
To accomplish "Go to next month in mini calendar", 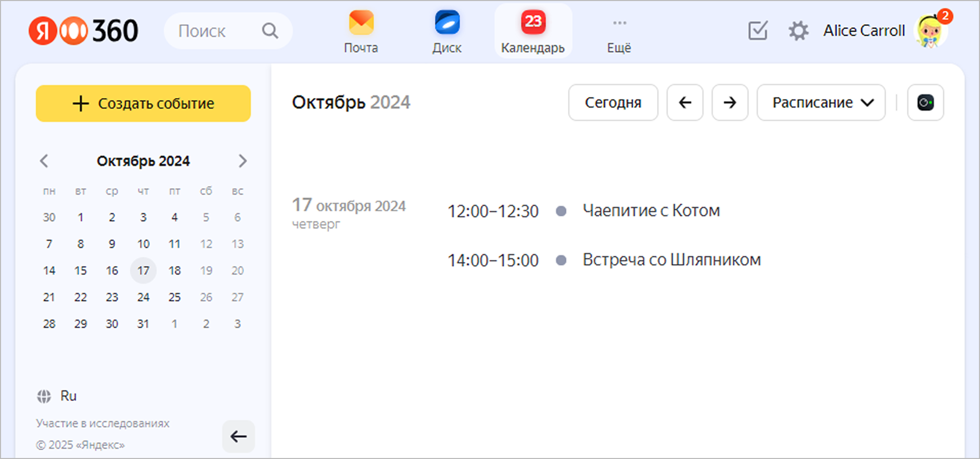I will point(243,161).
